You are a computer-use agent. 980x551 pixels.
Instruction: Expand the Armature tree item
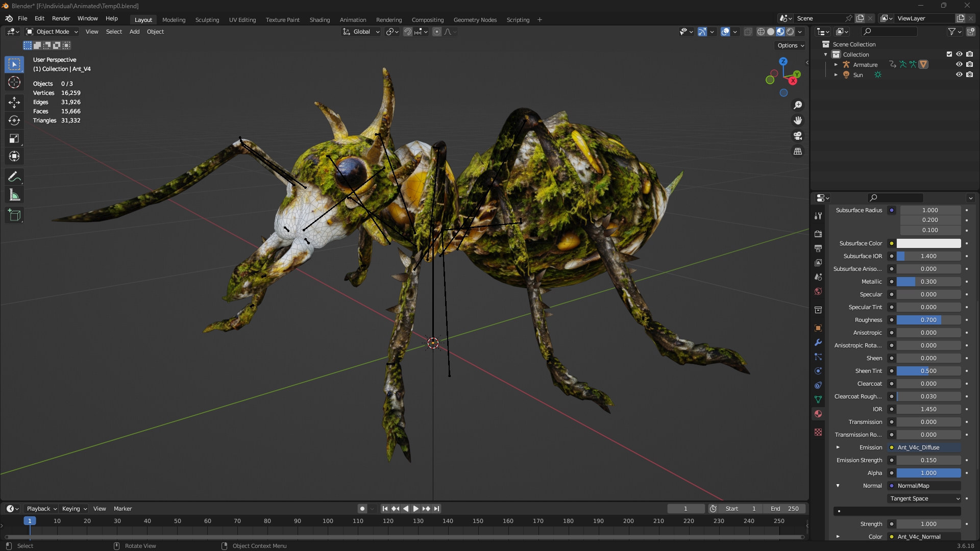coord(836,65)
